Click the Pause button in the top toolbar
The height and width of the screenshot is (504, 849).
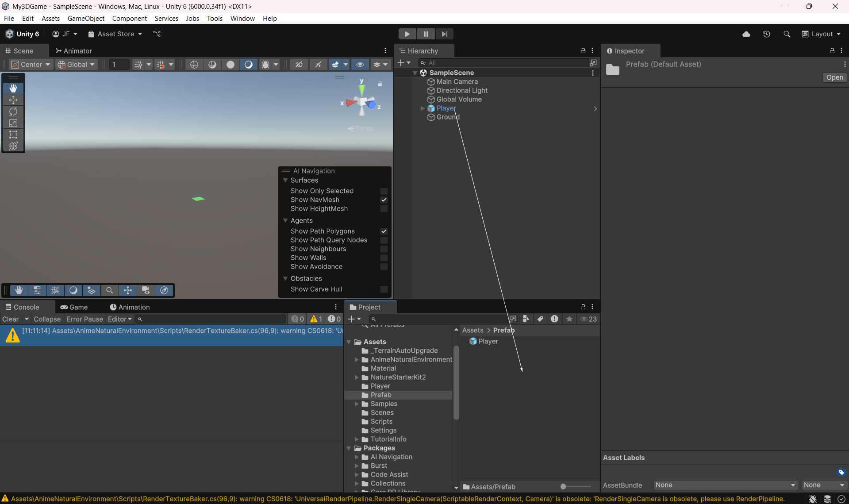tap(426, 34)
